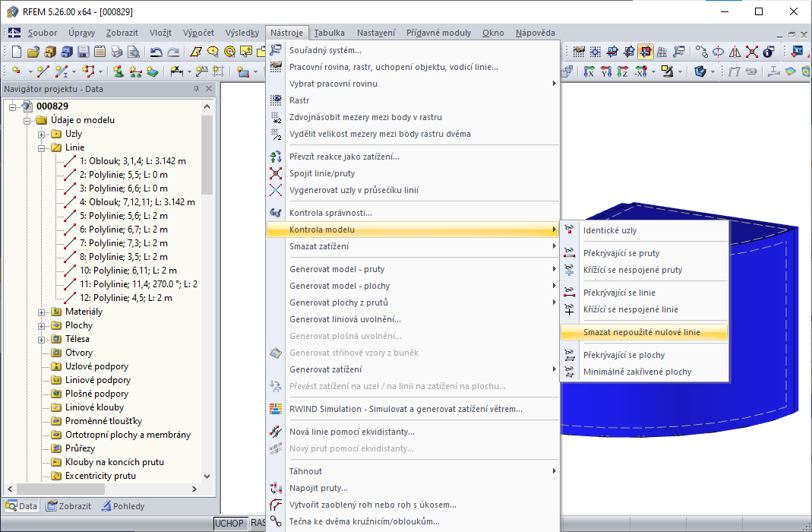This screenshot has height=532, width=812.
Task: Click the Rastr grid icon in the menu
Action: pos(276,100)
